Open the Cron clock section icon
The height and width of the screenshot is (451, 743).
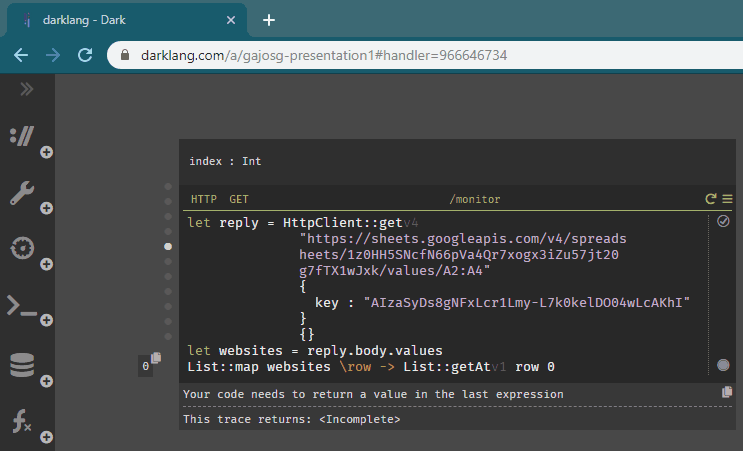[x=22, y=248]
